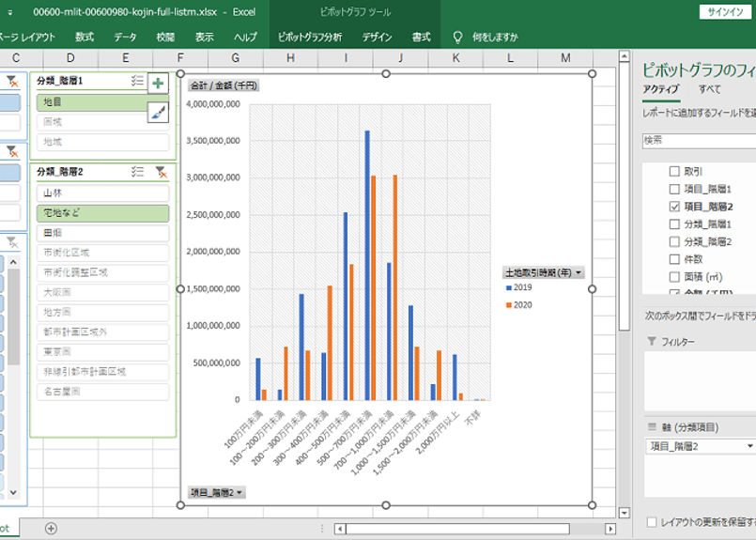Clear filter on 分類_階層2 slicer
Screen dimensions: 756x540
161,172
